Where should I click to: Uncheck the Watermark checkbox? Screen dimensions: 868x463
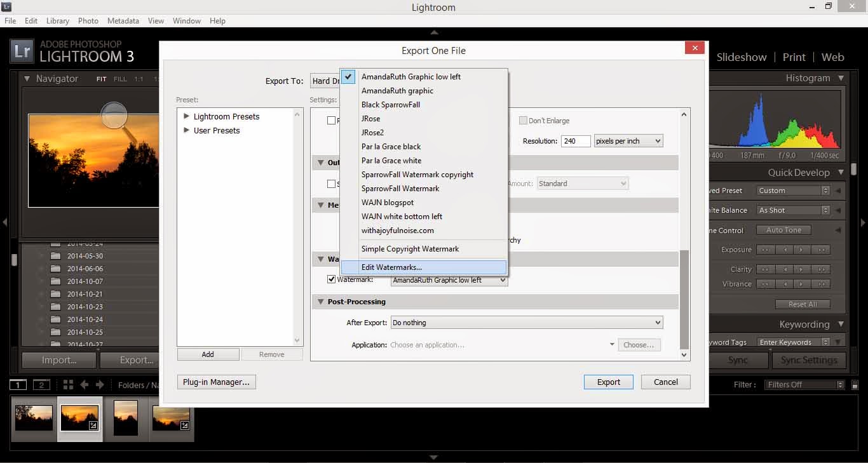coord(331,279)
